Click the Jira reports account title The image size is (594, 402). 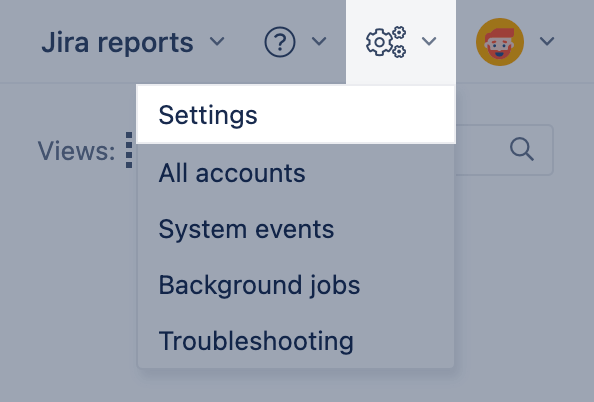(x=117, y=42)
